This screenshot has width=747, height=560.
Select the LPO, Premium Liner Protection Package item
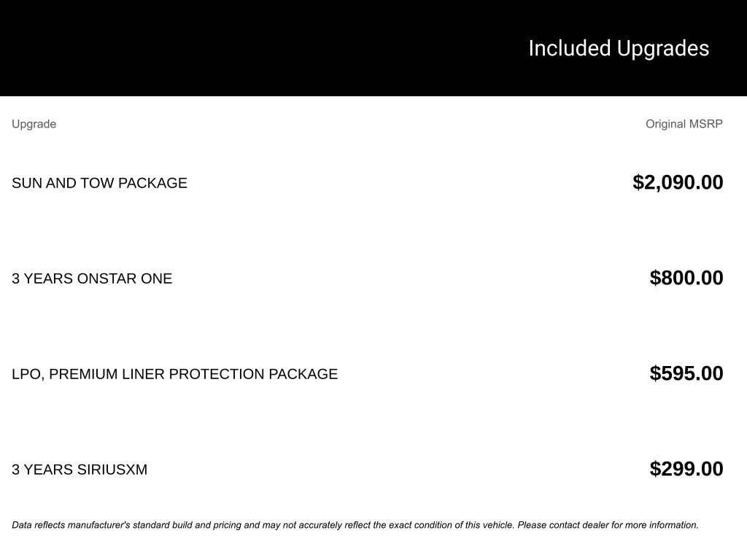pyautogui.click(x=175, y=374)
